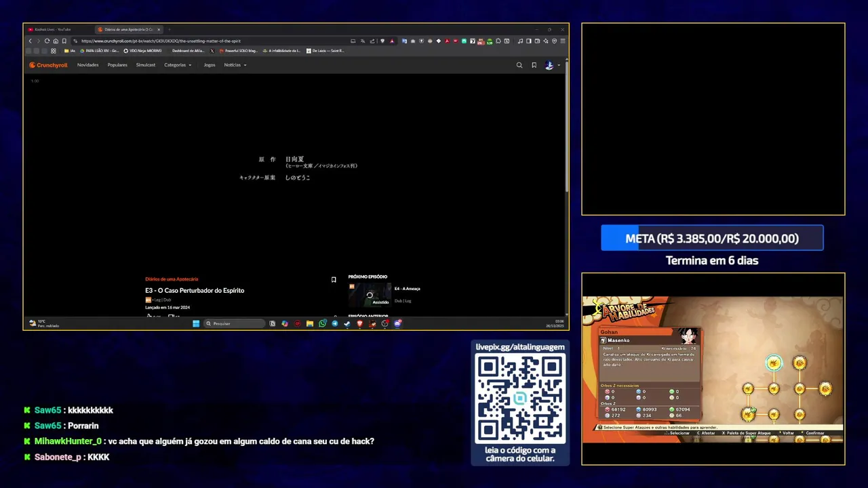Click the browser page vertical scrollbar
The image size is (868, 488).
(566, 125)
